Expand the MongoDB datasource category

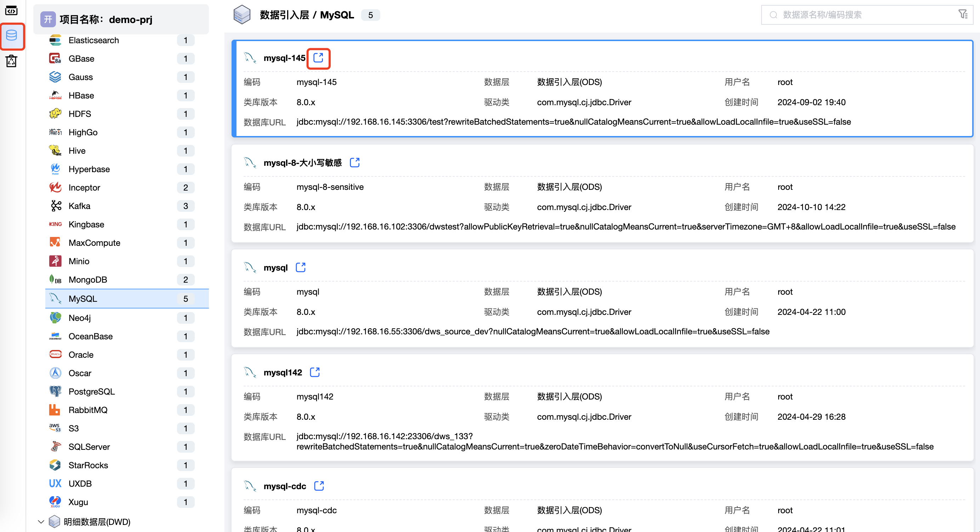coord(88,279)
